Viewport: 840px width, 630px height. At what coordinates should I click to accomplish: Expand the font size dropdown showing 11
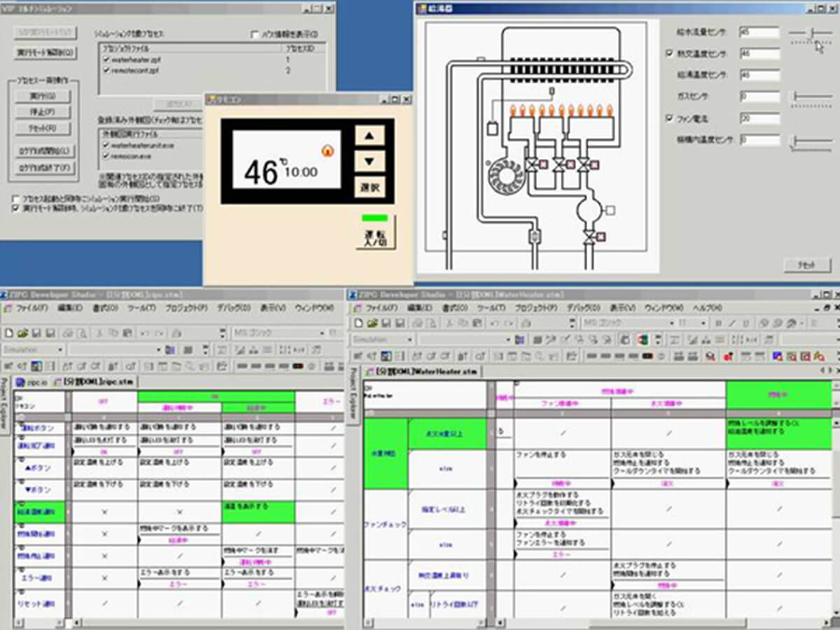(x=703, y=323)
